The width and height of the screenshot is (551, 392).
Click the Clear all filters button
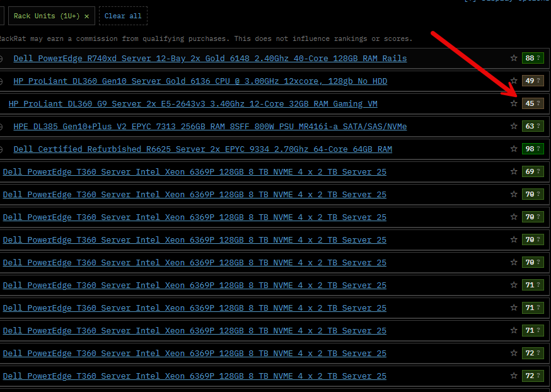tap(123, 16)
